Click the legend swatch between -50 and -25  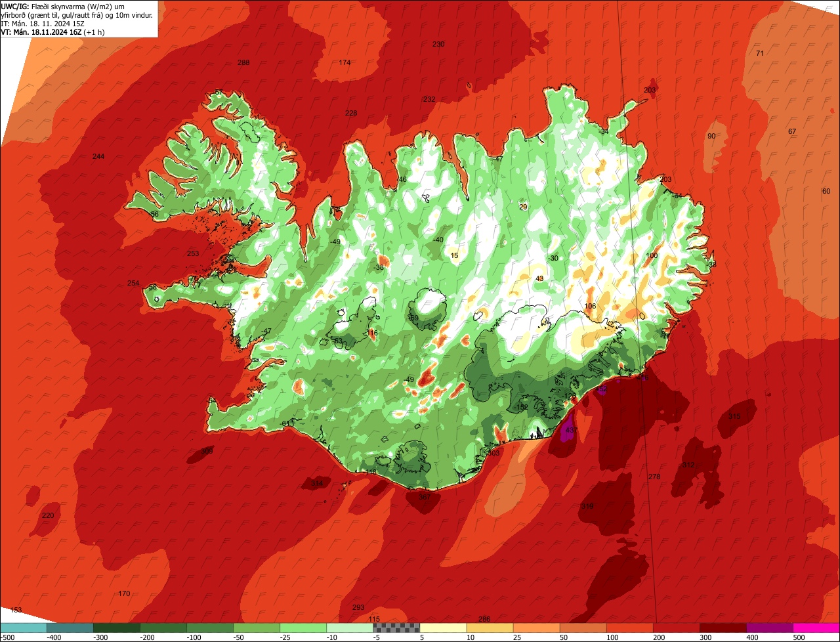(257, 627)
